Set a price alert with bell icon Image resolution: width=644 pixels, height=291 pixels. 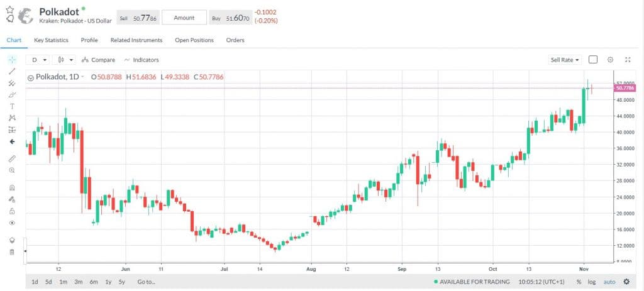(x=10, y=18)
